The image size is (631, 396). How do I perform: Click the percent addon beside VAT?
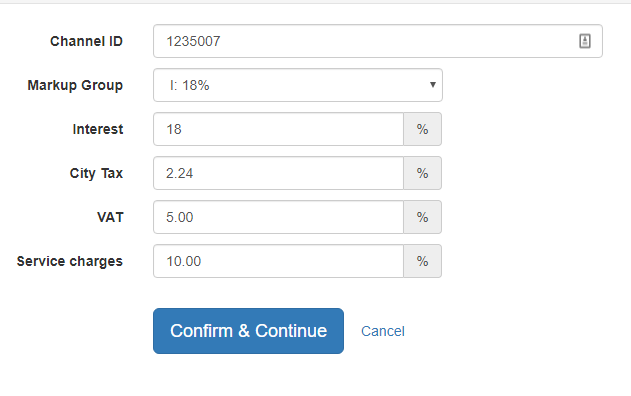[423, 217]
